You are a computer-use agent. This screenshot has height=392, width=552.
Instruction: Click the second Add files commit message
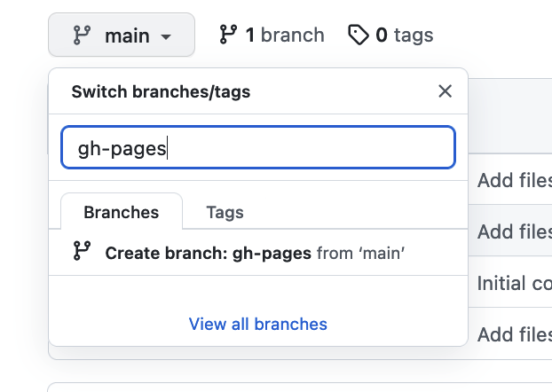[x=515, y=231]
